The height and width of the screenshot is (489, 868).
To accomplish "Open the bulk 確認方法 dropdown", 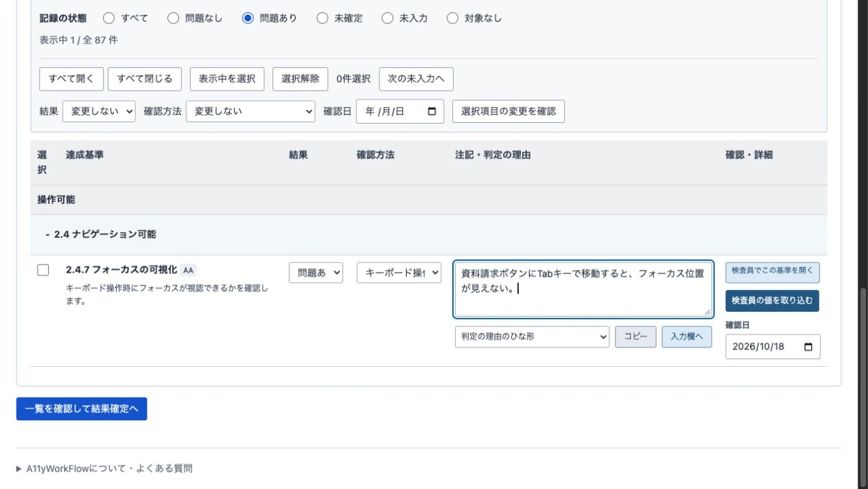I will [x=250, y=111].
